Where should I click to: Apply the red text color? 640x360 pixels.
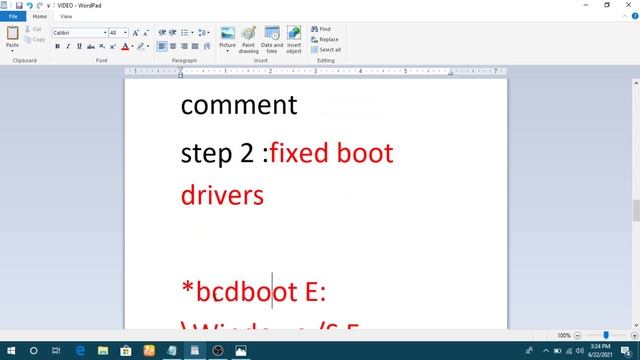tap(125, 46)
